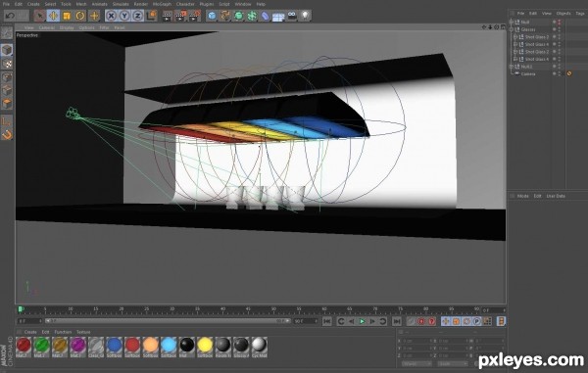Click the Camera's orange protection tag
Image resolution: width=588 pixels, height=373 pixels.
click(569, 73)
